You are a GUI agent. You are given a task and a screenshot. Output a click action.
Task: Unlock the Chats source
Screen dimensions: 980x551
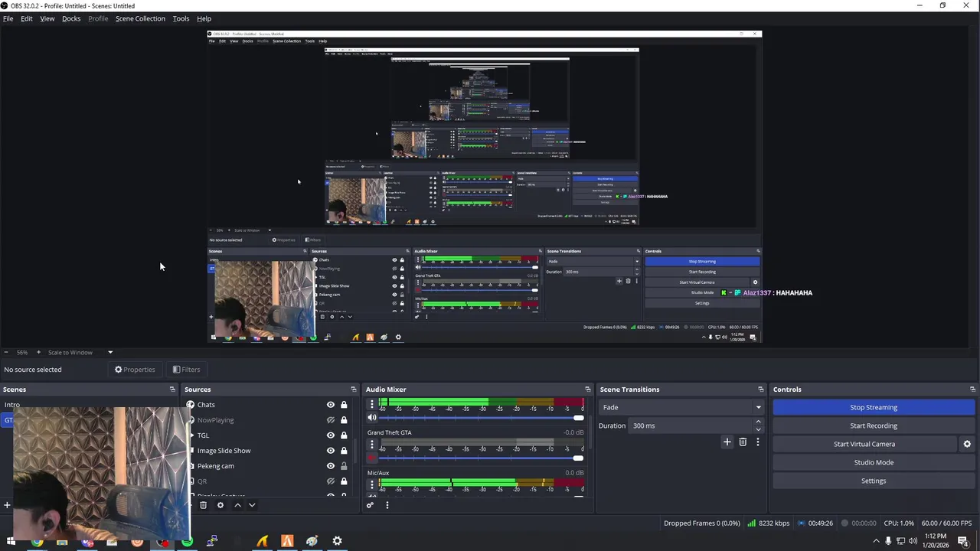(344, 405)
